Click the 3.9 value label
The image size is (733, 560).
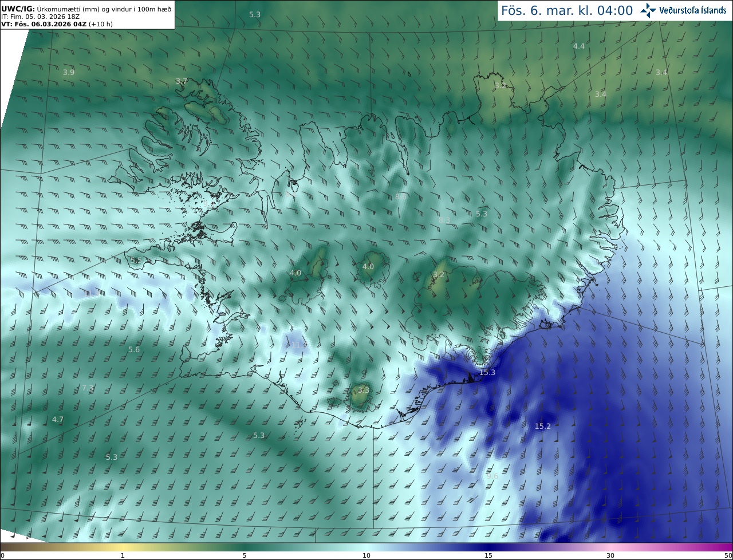point(69,72)
